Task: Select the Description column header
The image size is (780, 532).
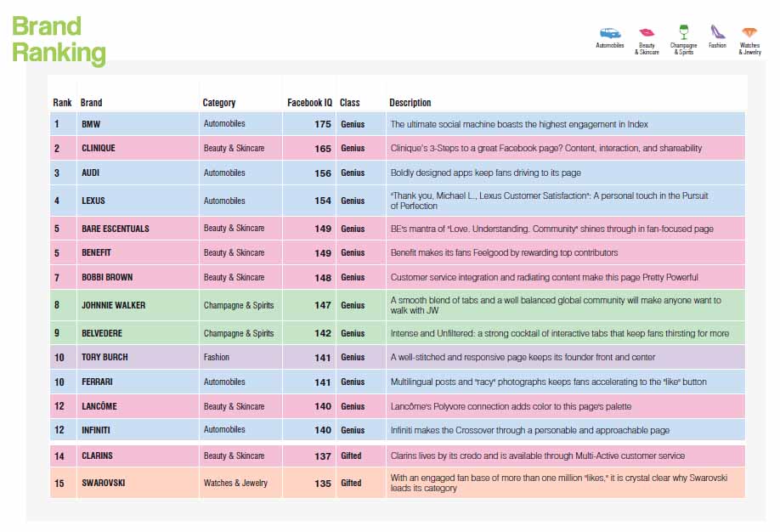Action: tap(410, 103)
